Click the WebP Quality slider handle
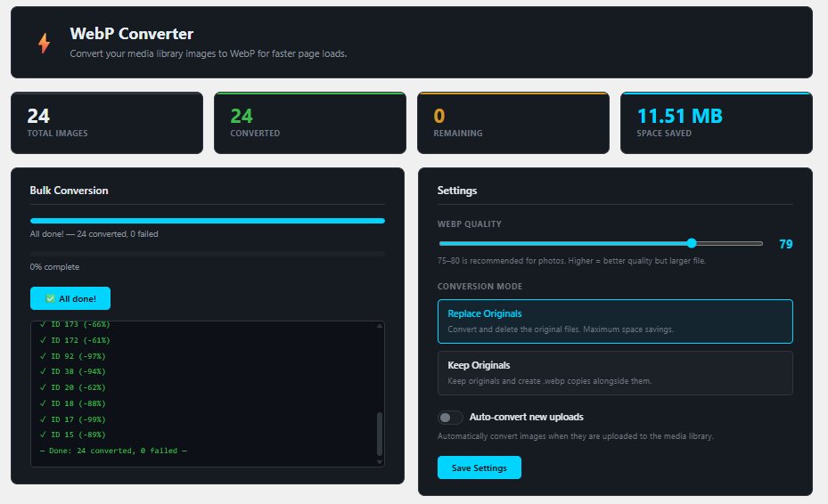This screenshot has width=828, height=504. coord(692,243)
